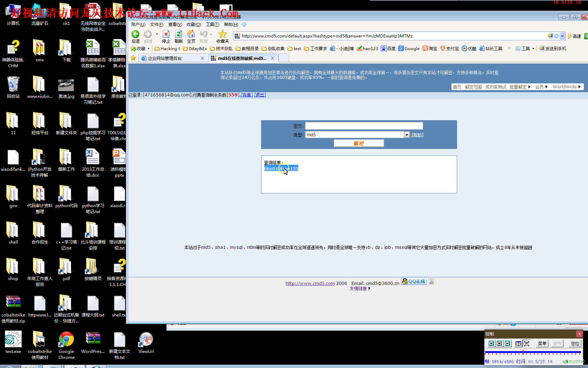
Task: Expand the bookmarks overflow chevron
Action: click(509, 48)
